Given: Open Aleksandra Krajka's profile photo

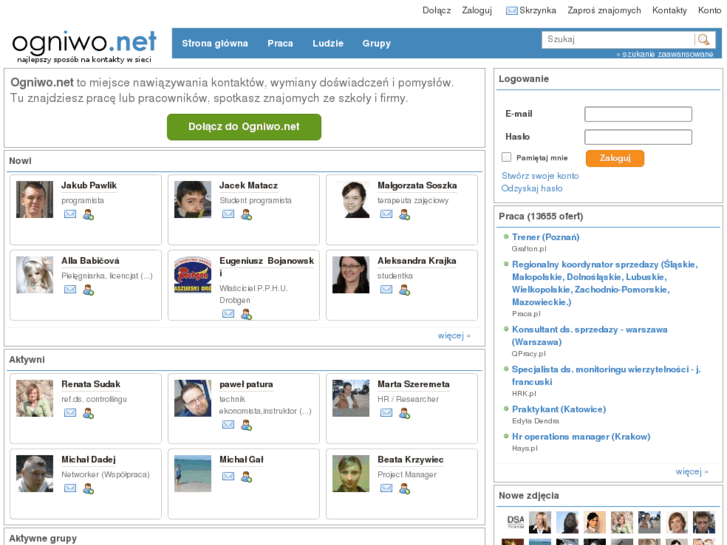Looking at the screenshot, I should [351, 275].
